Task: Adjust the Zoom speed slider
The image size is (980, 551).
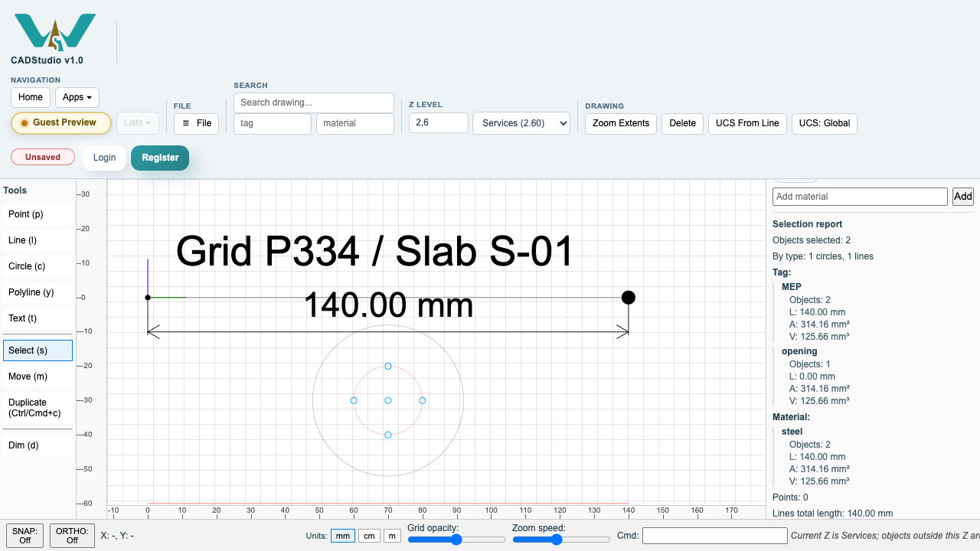Action: pos(561,540)
